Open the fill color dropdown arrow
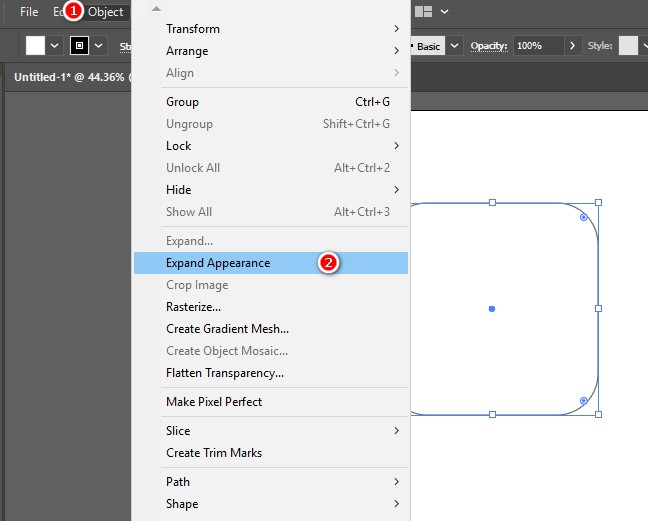This screenshot has height=521, width=648. 55,46
